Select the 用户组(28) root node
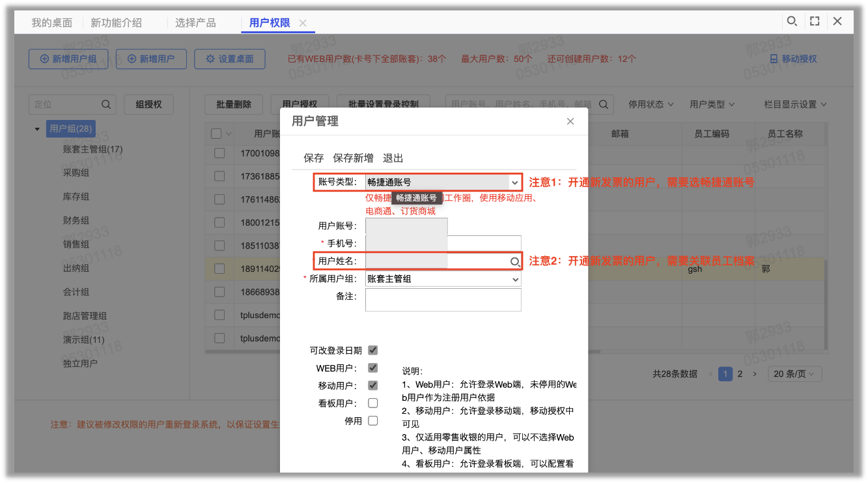 (x=71, y=129)
